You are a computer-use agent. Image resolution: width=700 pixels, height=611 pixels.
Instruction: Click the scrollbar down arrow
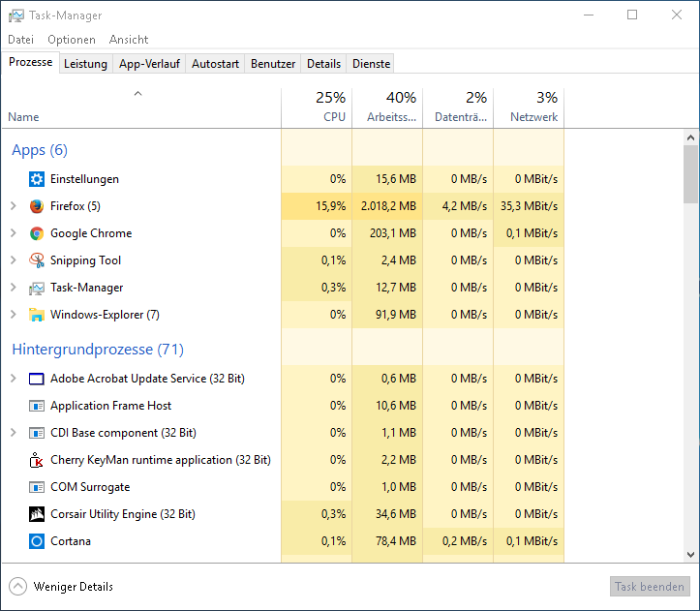pyautogui.click(x=690, y=555)
